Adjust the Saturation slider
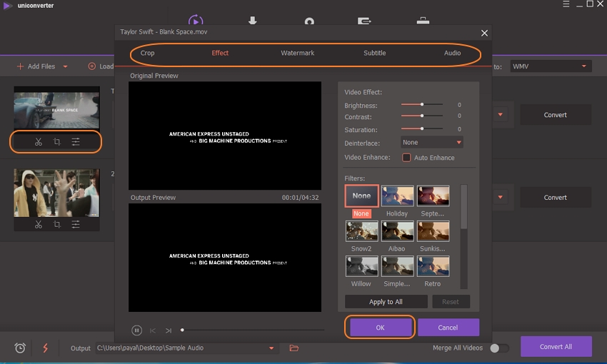This screenshot has height=364, width=607. coord(422,128)
